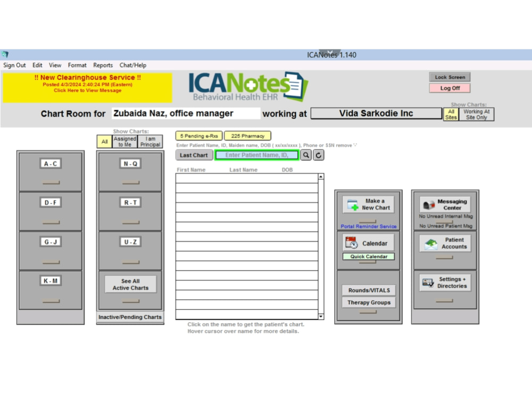Click See All Active Charts

(x=131, y=284)
